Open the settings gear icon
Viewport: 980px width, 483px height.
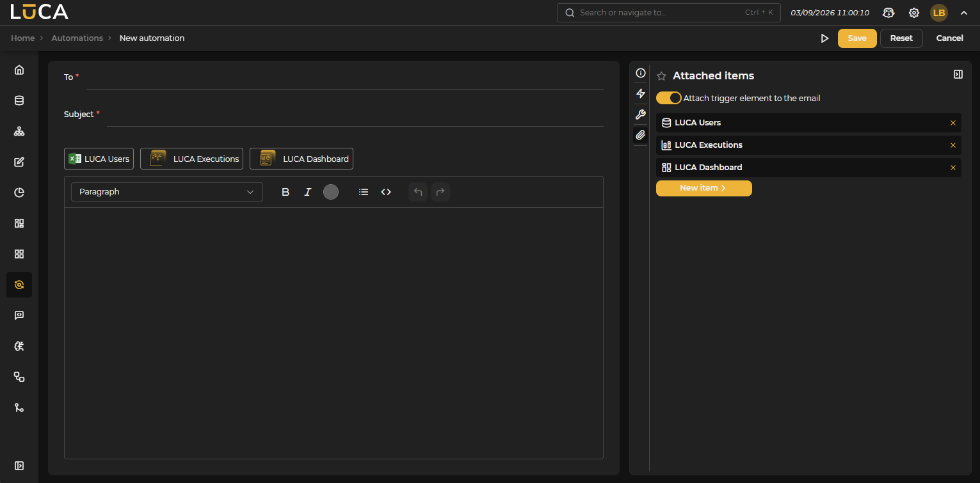coord(914,13)
